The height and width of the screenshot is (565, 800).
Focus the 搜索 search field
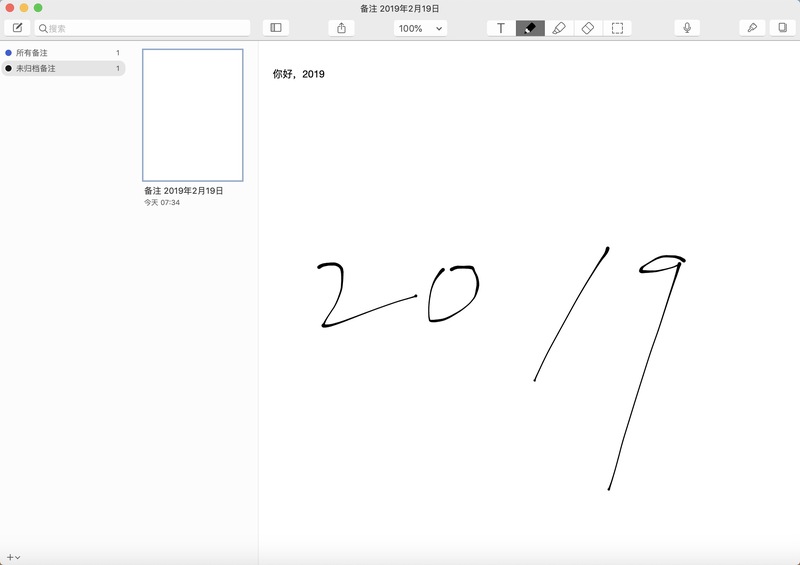142,28
